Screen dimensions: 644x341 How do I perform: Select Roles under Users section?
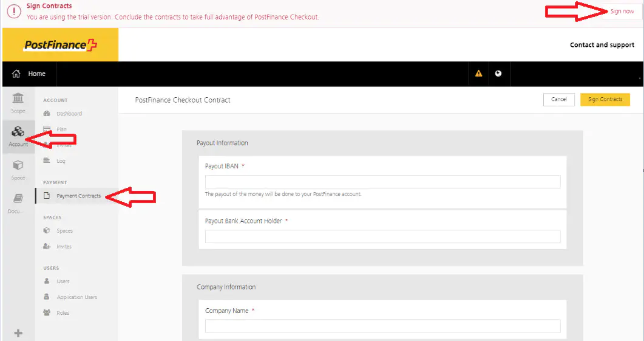(63, 313)
